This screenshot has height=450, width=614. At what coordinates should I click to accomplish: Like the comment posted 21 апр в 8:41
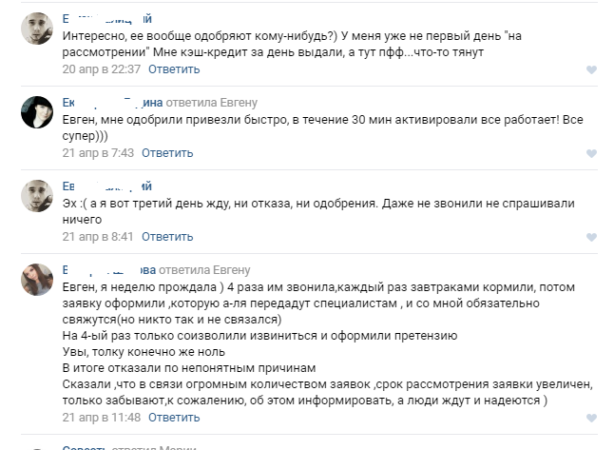pyautogui.click(x=591, y=237)
